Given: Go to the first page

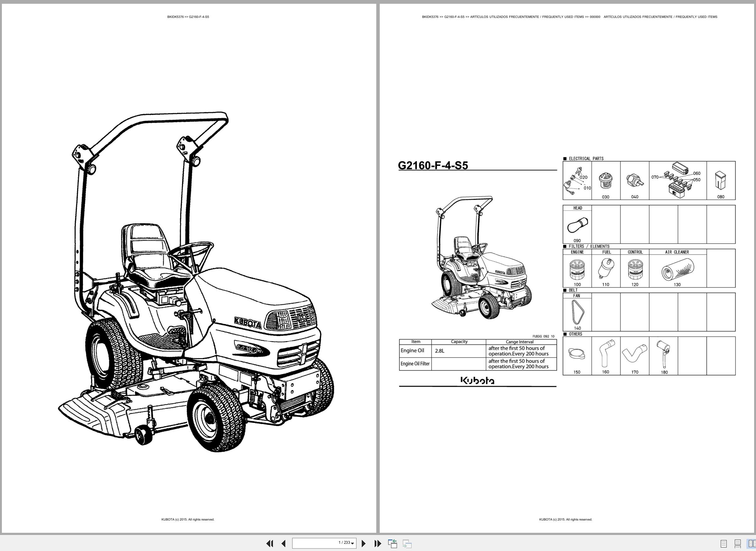Looking at the screenshot, I should [270, 544].
